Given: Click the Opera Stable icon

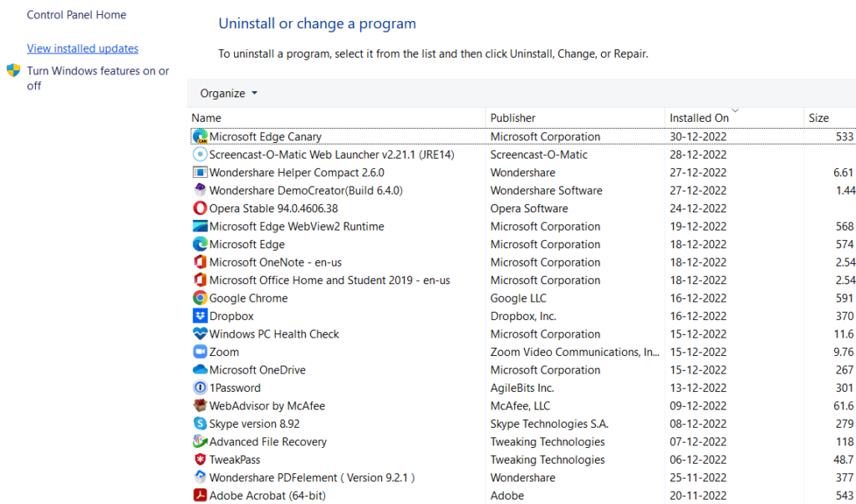Looking at the screenshot, I should coord(201,208).
